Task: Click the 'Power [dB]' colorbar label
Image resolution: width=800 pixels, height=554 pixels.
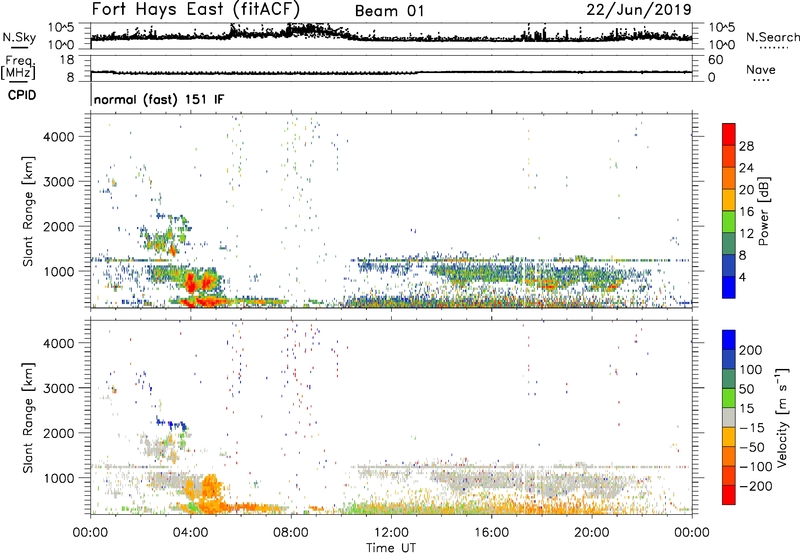Action: (x=763, y=212)
